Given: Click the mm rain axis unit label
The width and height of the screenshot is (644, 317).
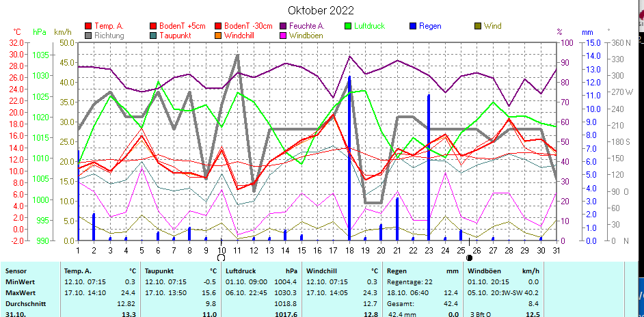Looking at the screenshot, I should tap(587, 32).
